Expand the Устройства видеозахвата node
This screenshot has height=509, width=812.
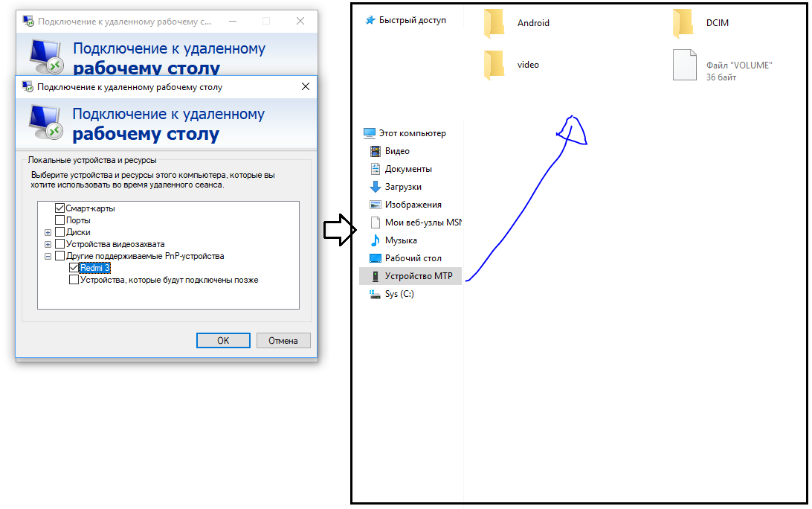click(x=48, y=244)
